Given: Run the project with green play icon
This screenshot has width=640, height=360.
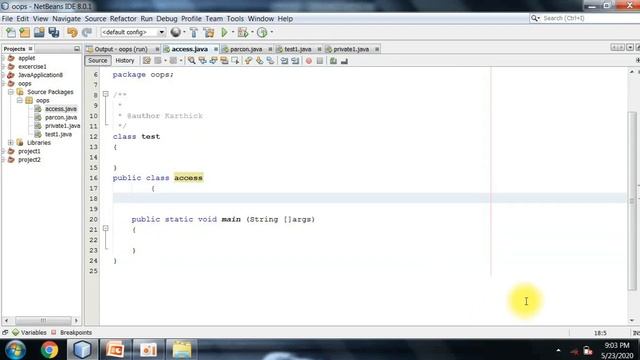Looking at the screenshot, I should [224, 32].
